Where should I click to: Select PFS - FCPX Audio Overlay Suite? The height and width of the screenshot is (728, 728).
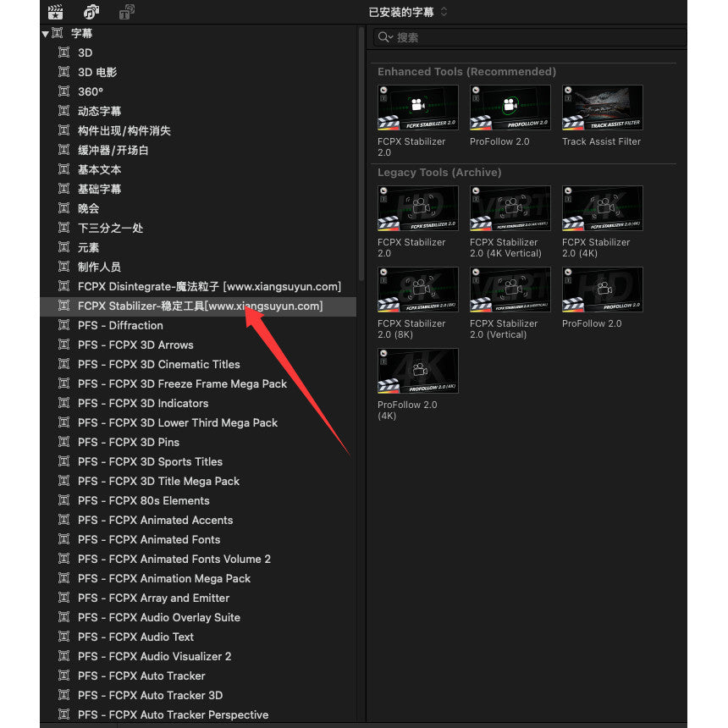coord(198,619)
